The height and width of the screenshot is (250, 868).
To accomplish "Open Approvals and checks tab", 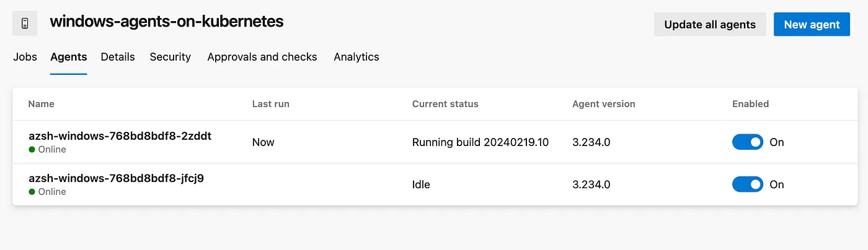I will 262,57.
